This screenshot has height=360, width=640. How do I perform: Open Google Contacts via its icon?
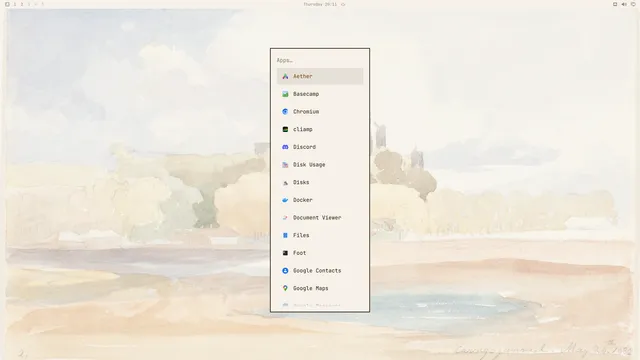[x=285, y=271]
